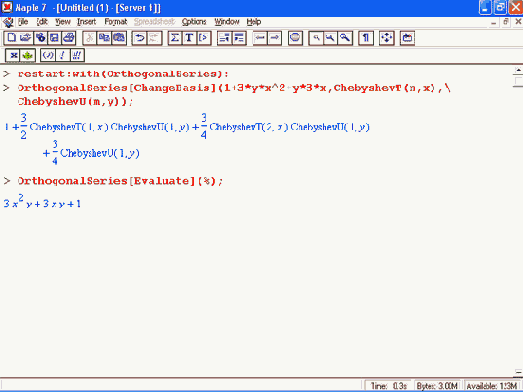The image size is (523, 392).
Task: Insert Maple input with the Sigma icon
Action: pos(175,38)
